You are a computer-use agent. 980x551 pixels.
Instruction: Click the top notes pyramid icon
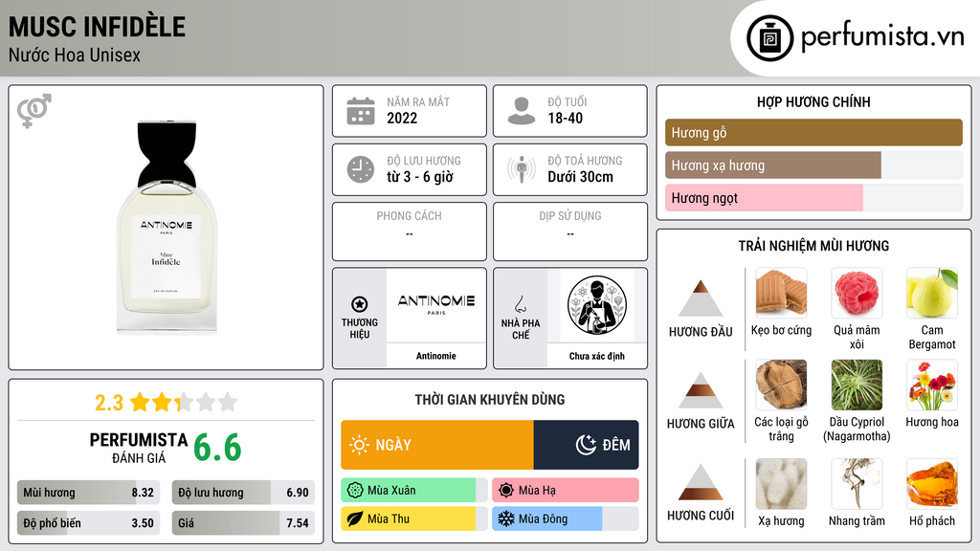pos(701,298)
